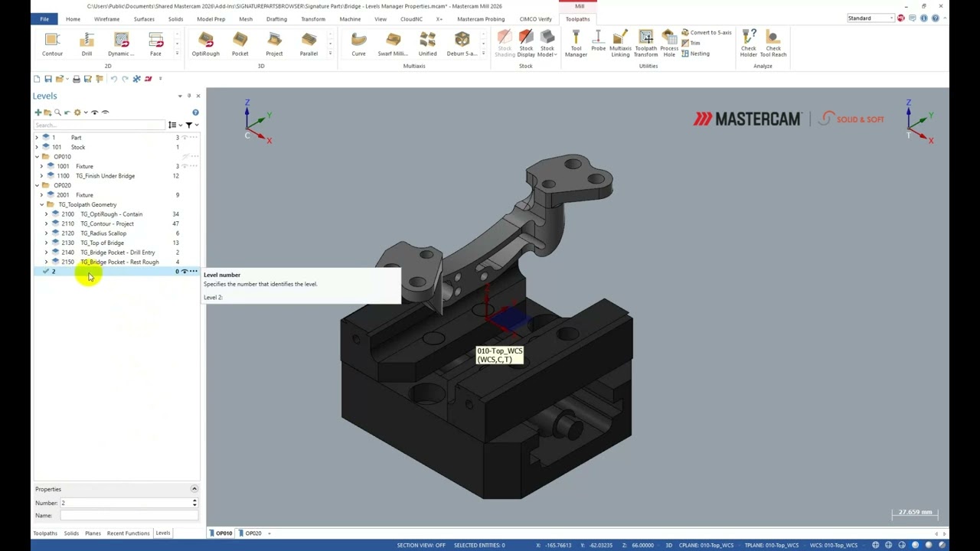Choose the OptiRough 3D toolpath
Image resolution: width=980 pixels, height=551 pixels.
205,44
